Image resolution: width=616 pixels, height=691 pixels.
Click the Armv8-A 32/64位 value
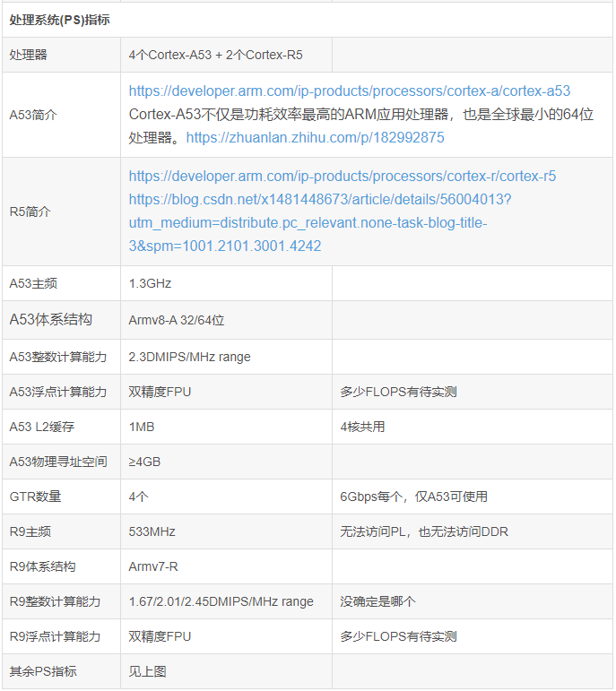[177, 320]
